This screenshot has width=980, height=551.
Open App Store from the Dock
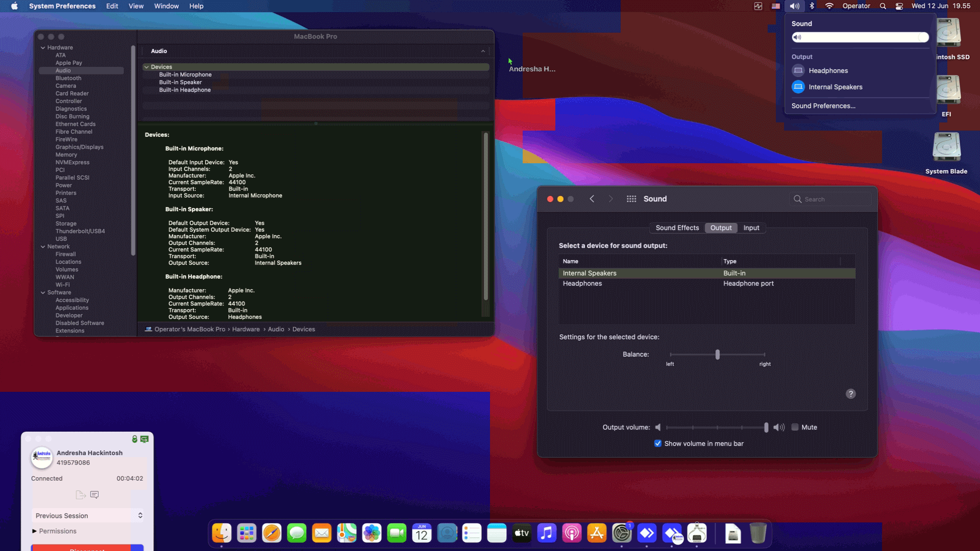pyautogui.click(x=597, y=533)
